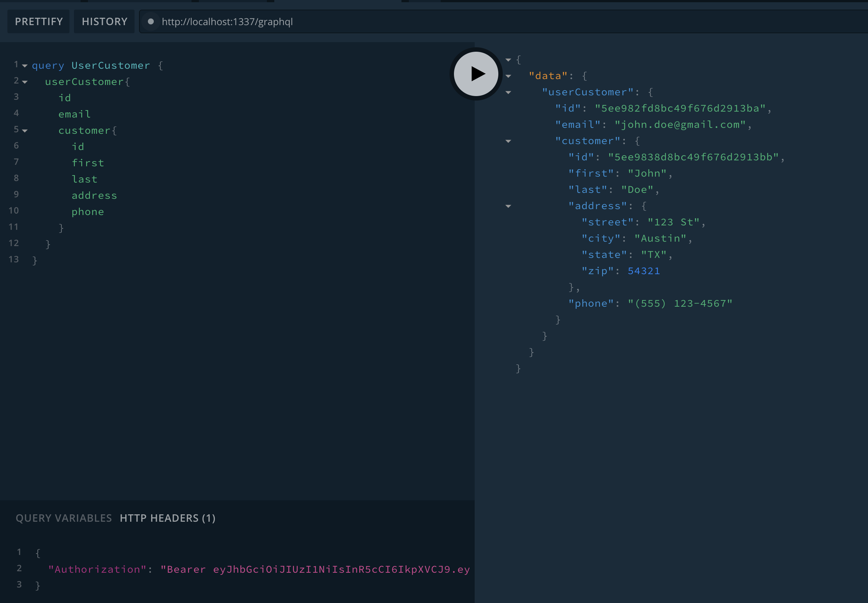Open the HISTORY tab
Screen dimensions: 868x603
(x=104, y=22)
